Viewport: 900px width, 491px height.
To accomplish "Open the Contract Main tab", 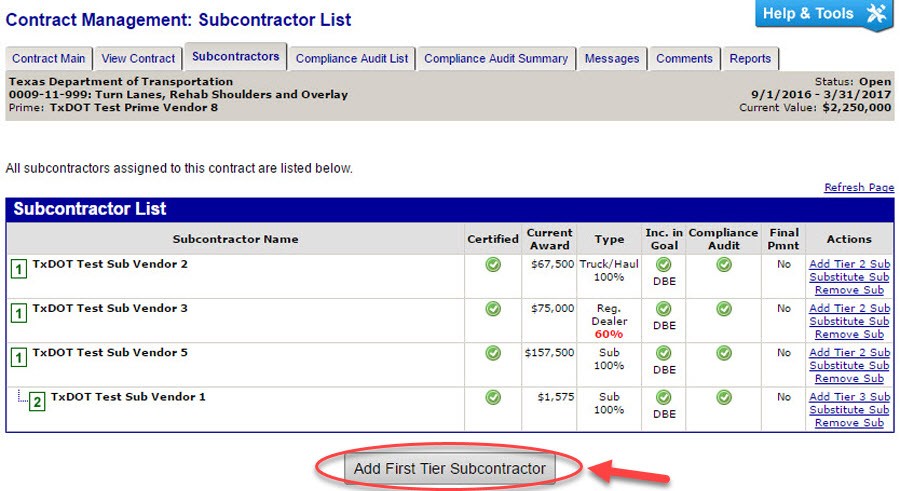I will tap(49, 59).
